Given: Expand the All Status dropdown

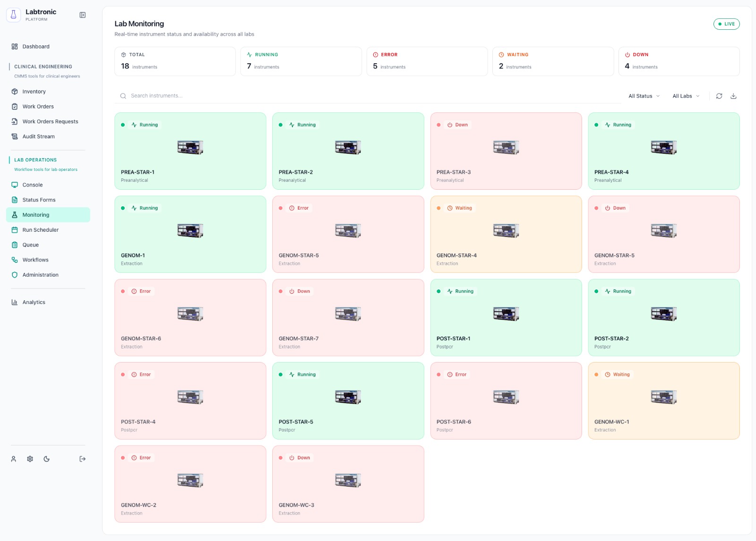Looking at the screenshot, I should pyautogui.click(x=644, y=96).
